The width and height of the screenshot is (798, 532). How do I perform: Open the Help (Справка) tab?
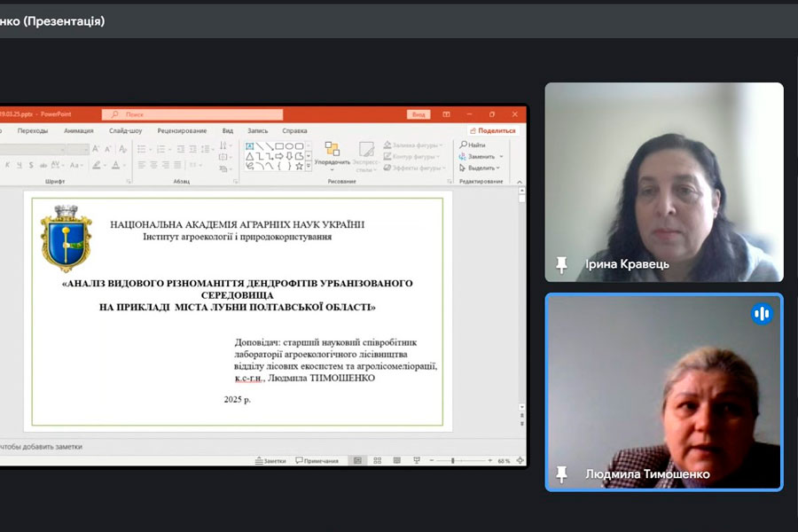point(294,131)
